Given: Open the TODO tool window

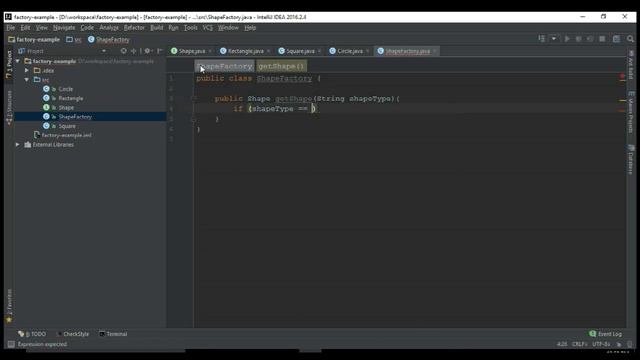Looking at the screenshot, I should 32,334.
